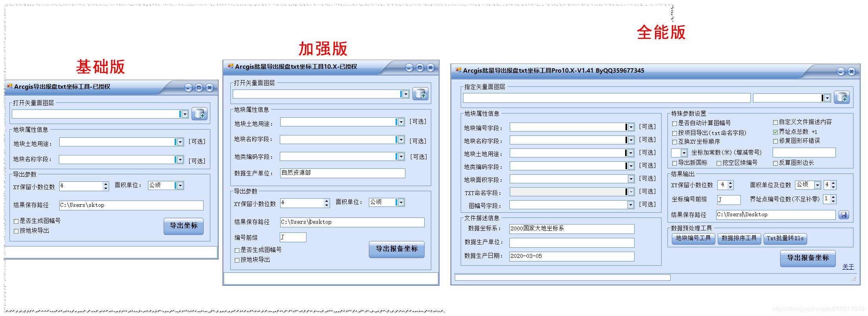
Task: Expand 地类编码字段 dropdown in 加强版 window
Action: (401, 157)
